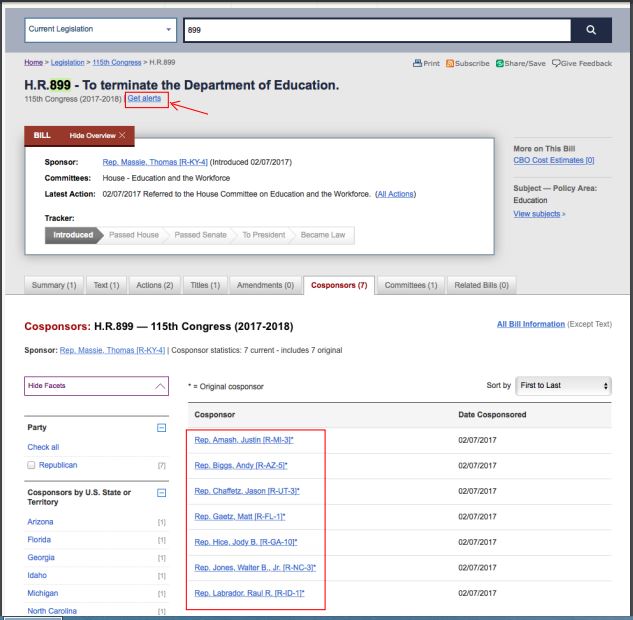Click the Check all party link

pyautogui.click(x=42, y=447)
